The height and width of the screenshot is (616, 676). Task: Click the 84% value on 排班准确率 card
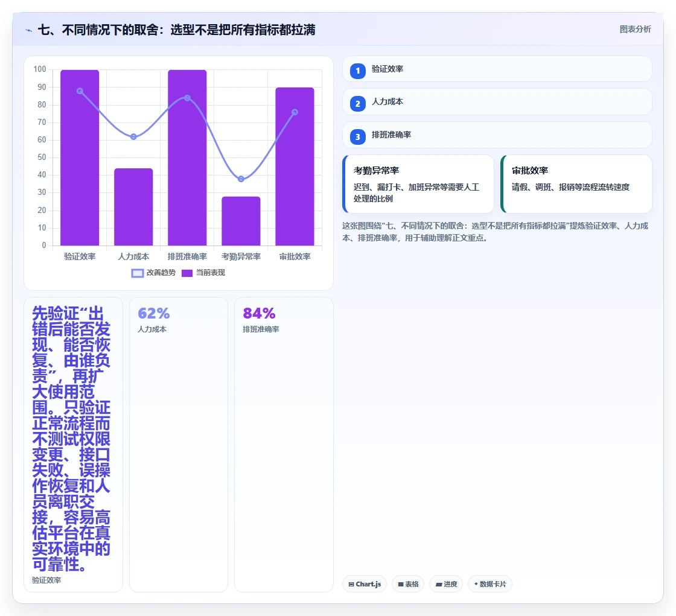point(259,313)
